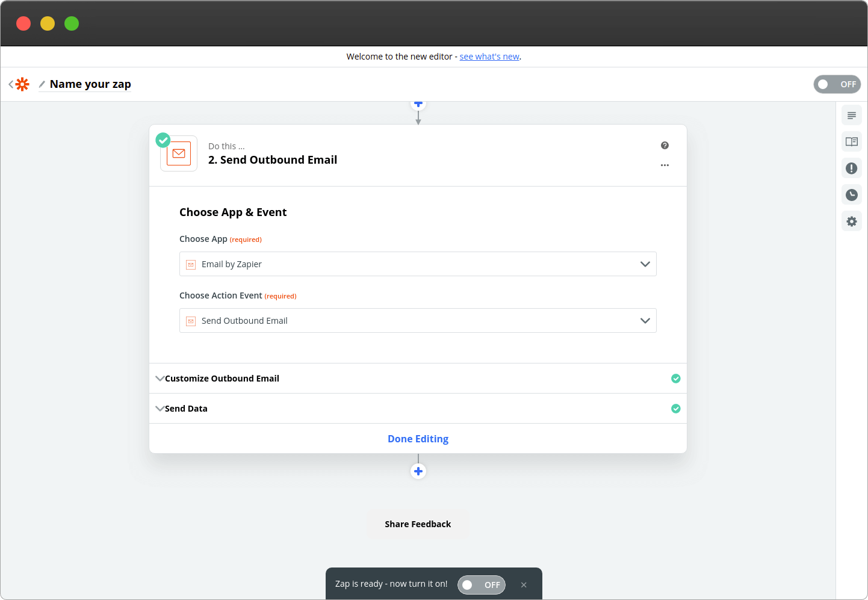Click the Share Feedback button
868x600 pixels.
pos(418,524)
